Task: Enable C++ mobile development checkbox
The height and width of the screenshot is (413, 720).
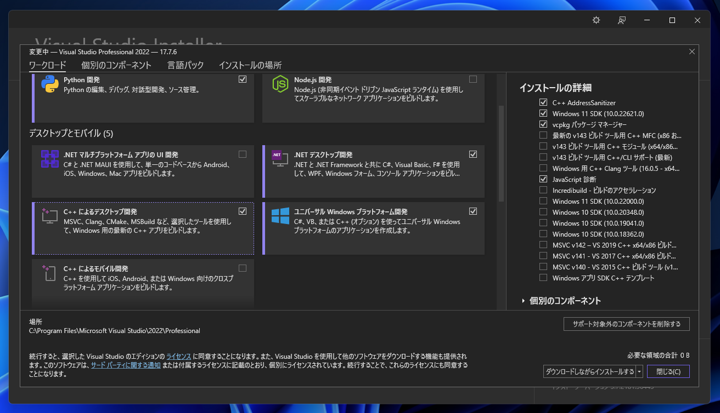Action: [242, 268]
